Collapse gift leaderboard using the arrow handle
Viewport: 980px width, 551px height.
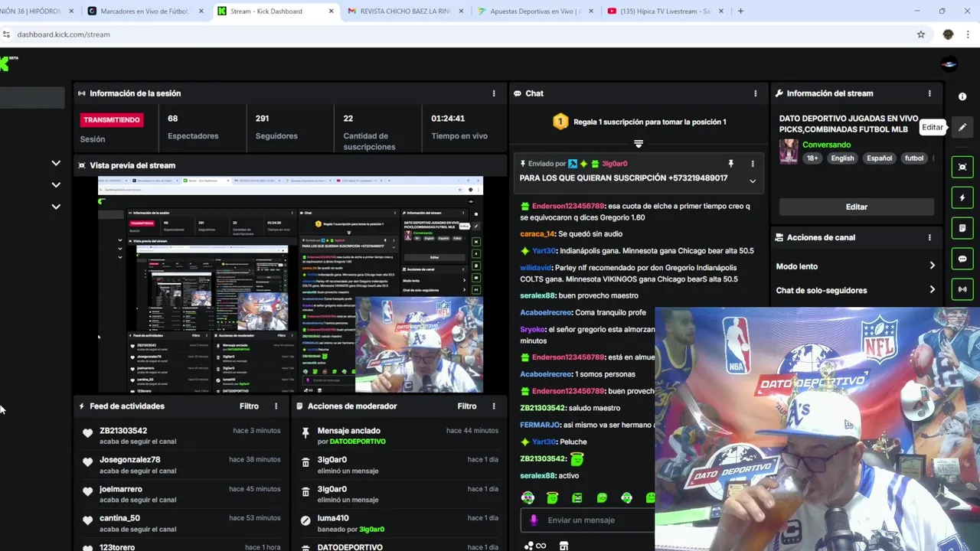[x=639, y=143]
